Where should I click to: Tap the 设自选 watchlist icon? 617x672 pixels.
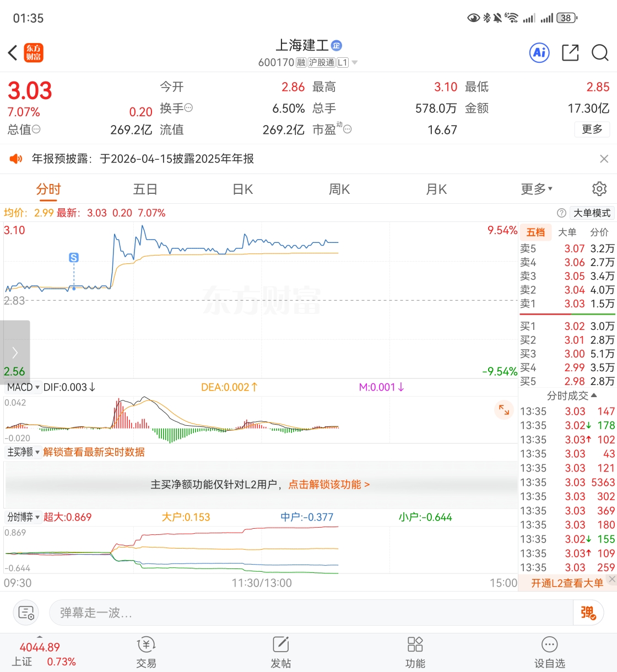[x=550, y=652]
